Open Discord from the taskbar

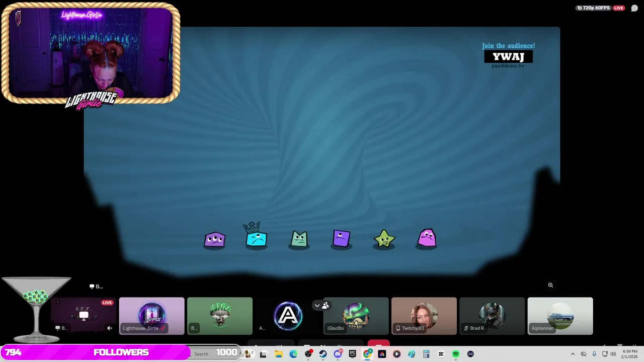tap(338, 354)
